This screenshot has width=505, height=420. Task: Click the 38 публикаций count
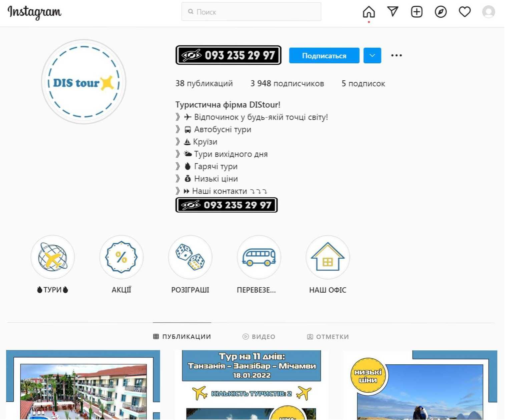(x=204, y=83)
